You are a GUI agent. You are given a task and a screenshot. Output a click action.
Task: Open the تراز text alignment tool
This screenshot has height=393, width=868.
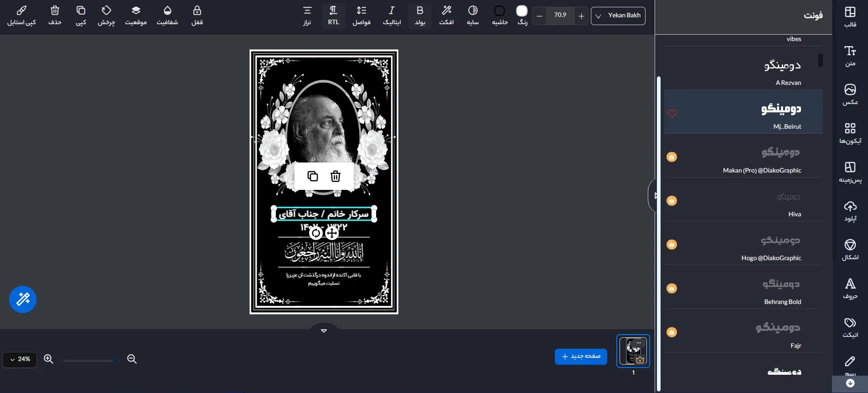pos(307,16)
